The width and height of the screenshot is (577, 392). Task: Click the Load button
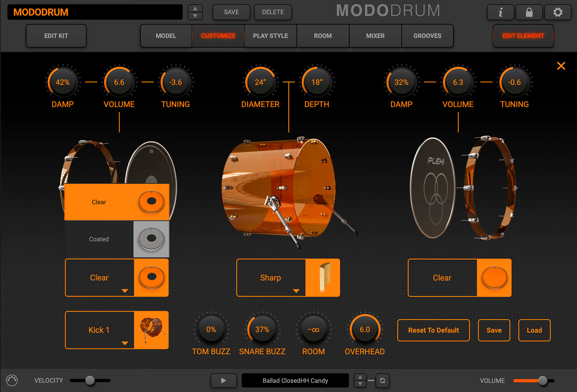click(534, 330)
